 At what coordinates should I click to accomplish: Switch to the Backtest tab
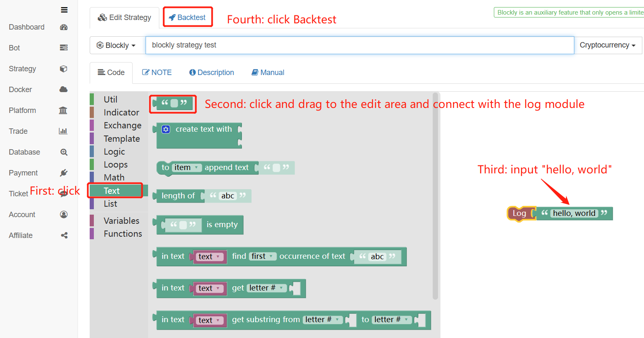(x=188, y=18)
